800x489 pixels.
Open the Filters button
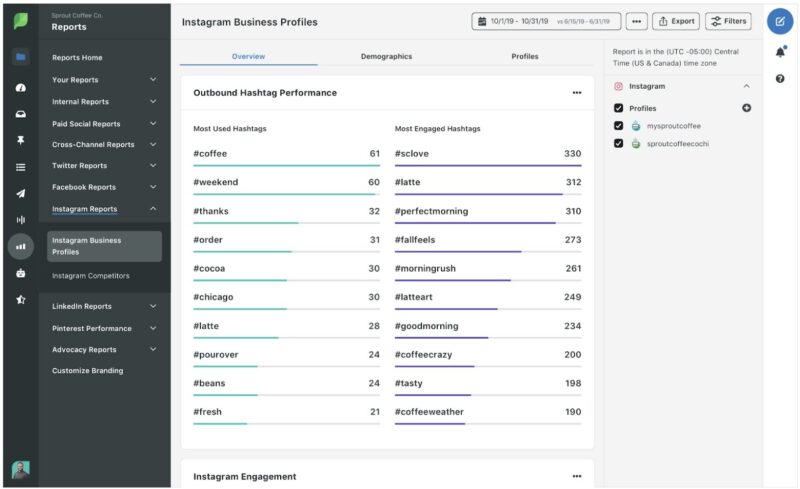tap(728, 21)
